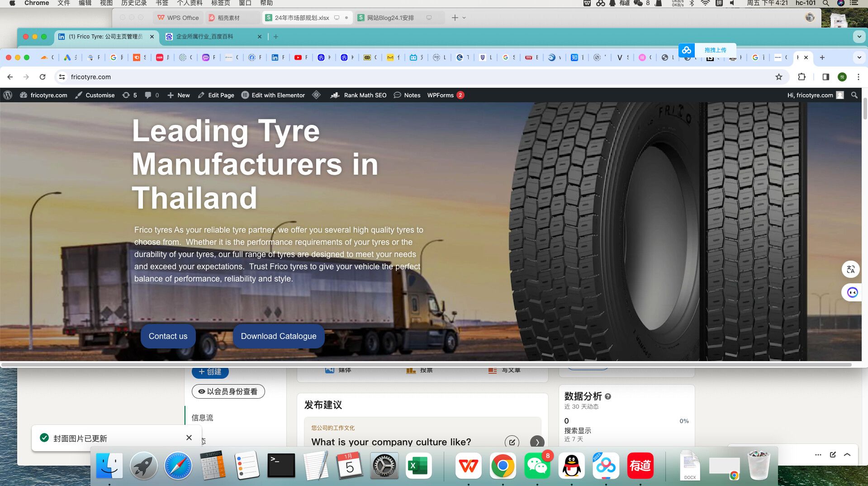Click Edit with Elementor
Image resolution: width=868 pixels, height=486 pixels.
pos(273,95)
